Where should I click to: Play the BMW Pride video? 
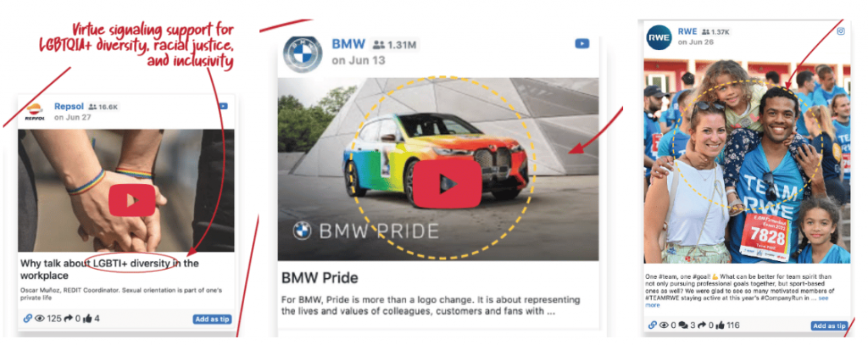[447, 184]
